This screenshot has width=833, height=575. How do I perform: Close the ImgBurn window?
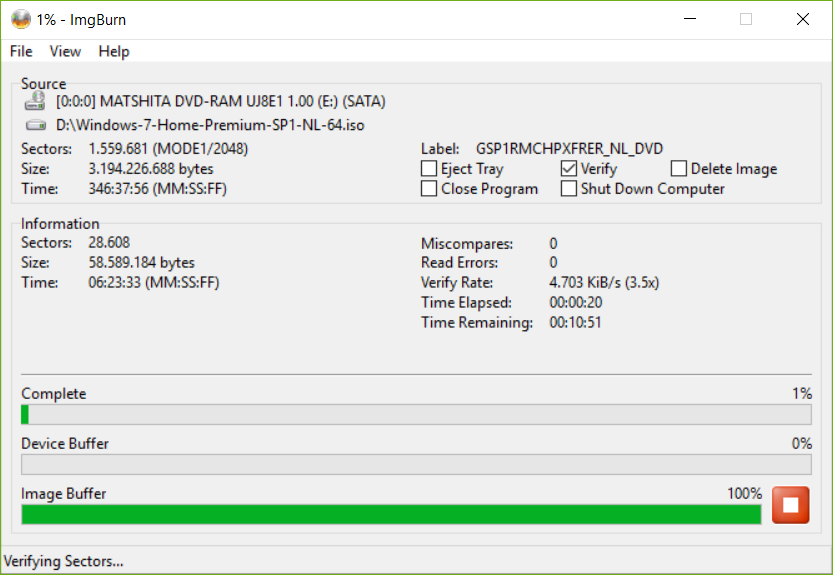click(x=803, y=19)
